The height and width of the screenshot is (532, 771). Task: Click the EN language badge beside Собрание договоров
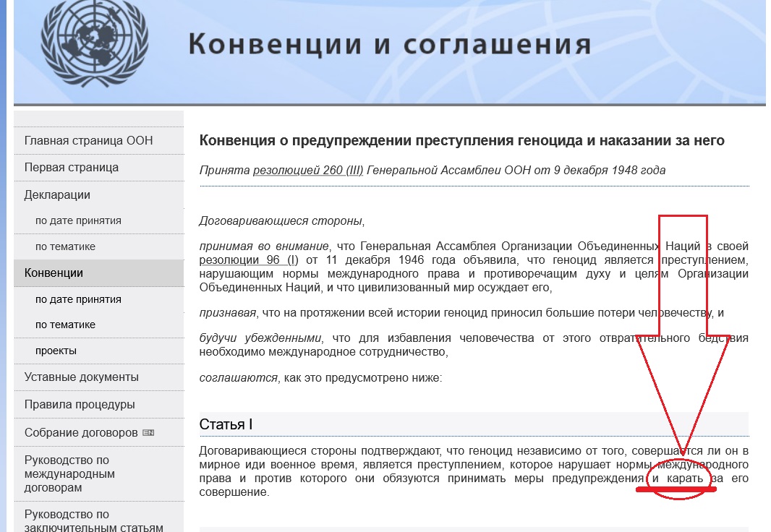148,433
